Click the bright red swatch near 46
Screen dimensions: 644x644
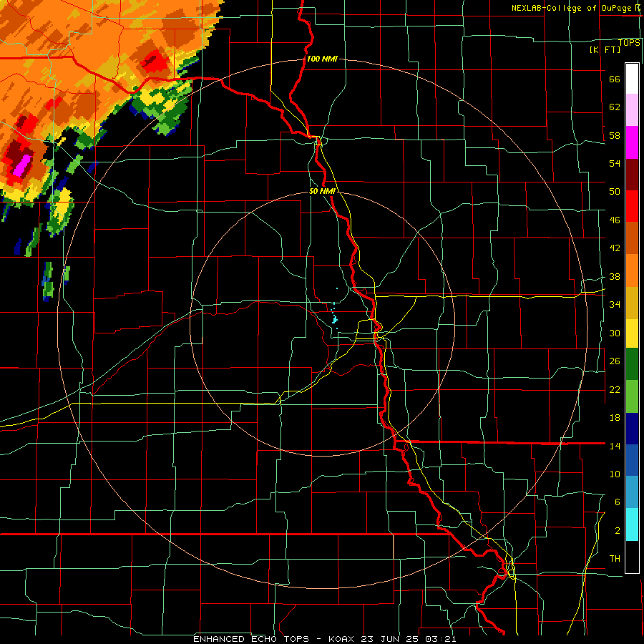(x=632, y=206)
